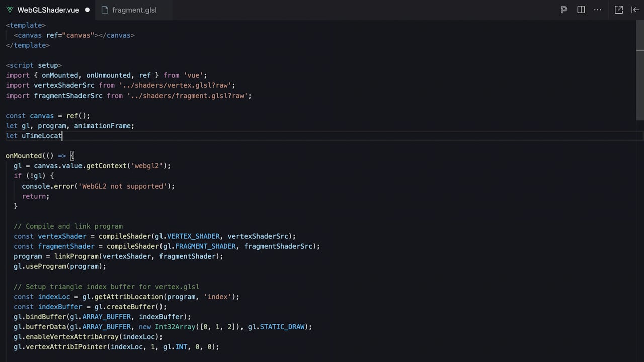Click the '// Setup triangle index buffer' comment
Viewport: 644px width, 362px height.
(106, 287)
